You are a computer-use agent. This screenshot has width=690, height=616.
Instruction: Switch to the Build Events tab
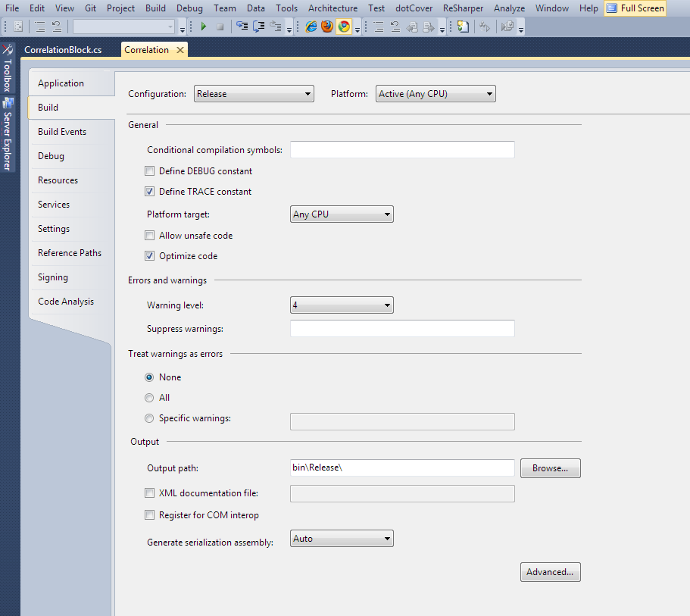click(62, 132)
